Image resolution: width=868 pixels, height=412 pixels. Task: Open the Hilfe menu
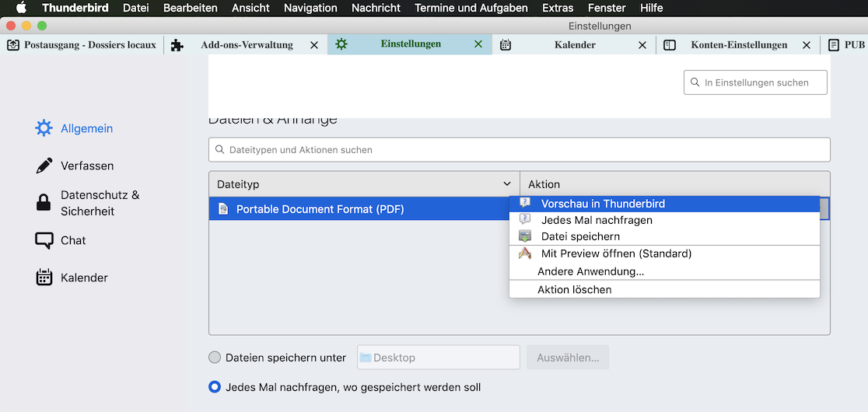pos(651,8)
